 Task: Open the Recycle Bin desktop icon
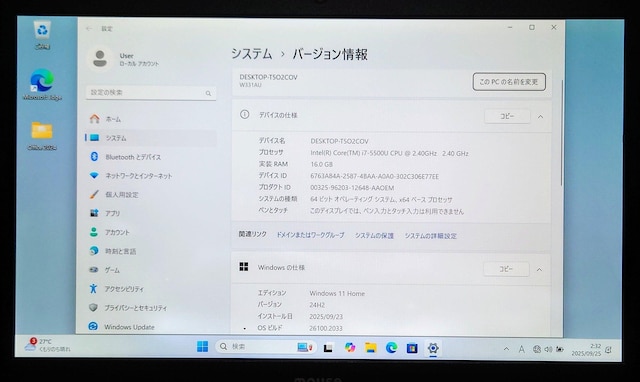point(42,35)
